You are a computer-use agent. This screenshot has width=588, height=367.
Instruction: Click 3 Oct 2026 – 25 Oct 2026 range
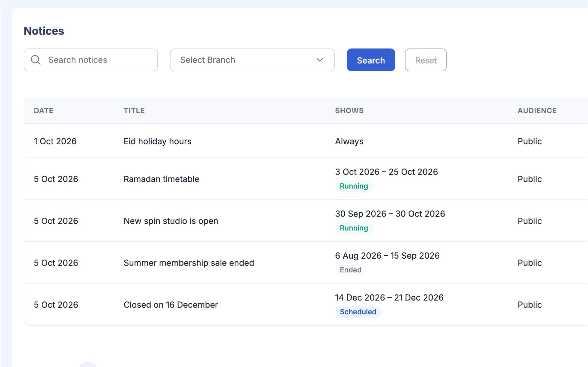(386, 172)
